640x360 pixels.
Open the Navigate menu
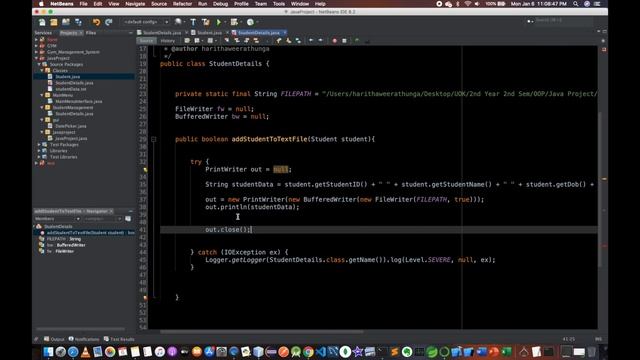135,4
